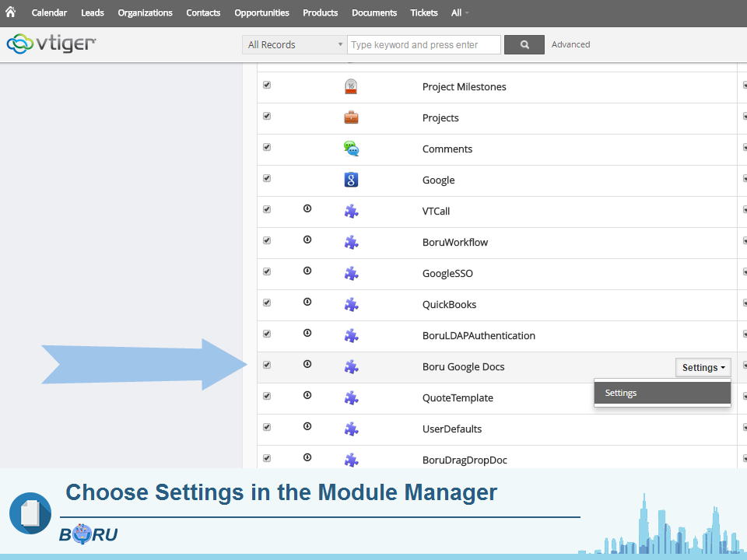
Task: Open the All Records dropdown
Action: pos(293,44)
